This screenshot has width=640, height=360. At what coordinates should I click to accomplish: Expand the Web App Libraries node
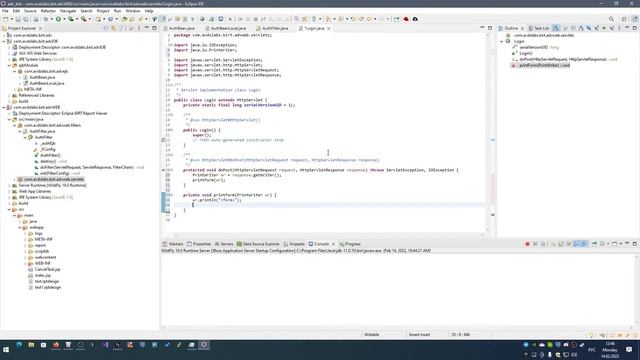pyautogui.click(x=9, y=191)
